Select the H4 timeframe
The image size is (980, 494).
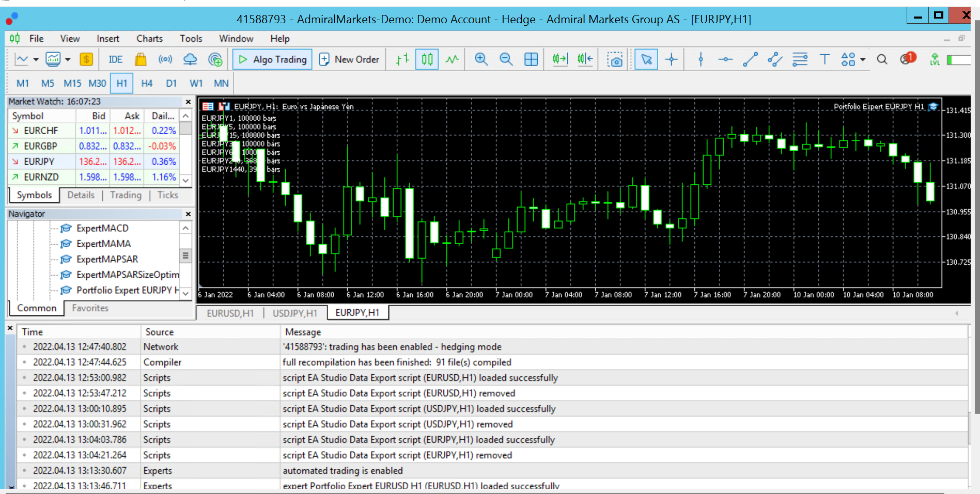pos(147,83)
